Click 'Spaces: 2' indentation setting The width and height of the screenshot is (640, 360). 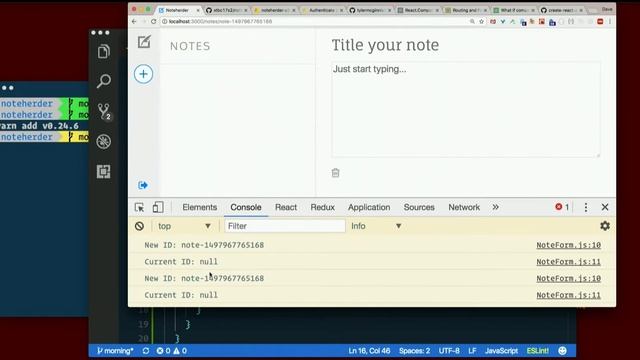[x=414, y=351]
